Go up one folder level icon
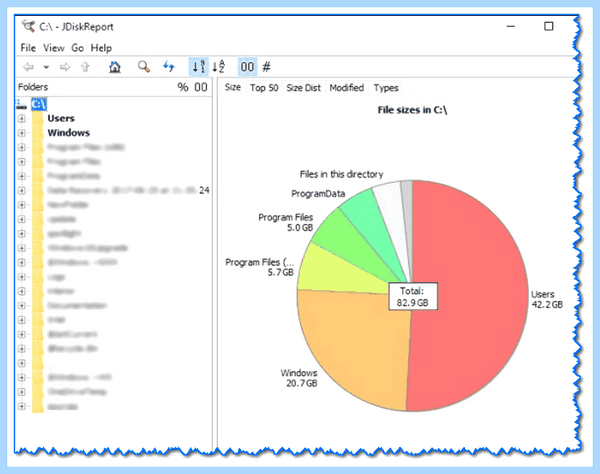This screenshot has width=600, height=474. coord(85,67)
